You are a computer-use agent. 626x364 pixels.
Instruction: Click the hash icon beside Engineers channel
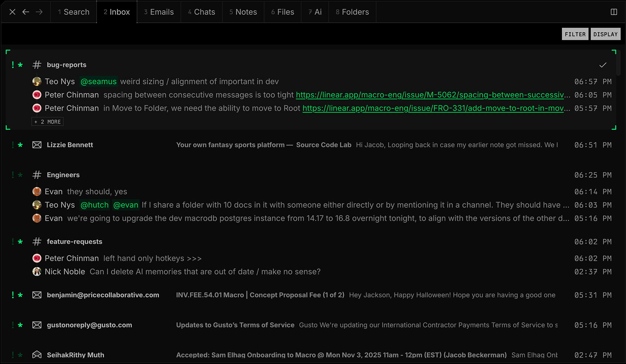click(x=37, y=175)
